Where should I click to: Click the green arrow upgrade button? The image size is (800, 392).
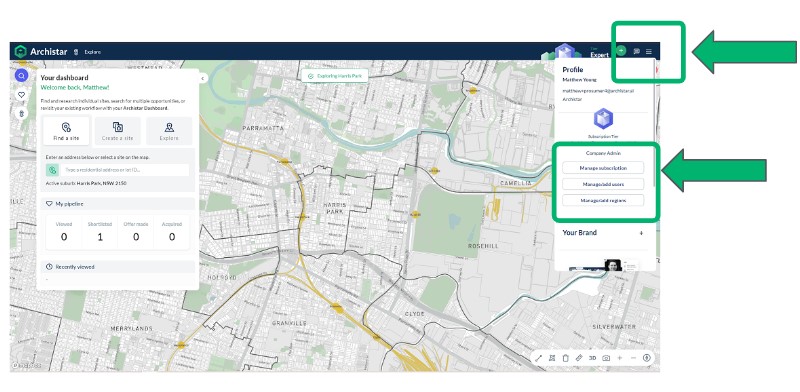(x=621, y=51)
